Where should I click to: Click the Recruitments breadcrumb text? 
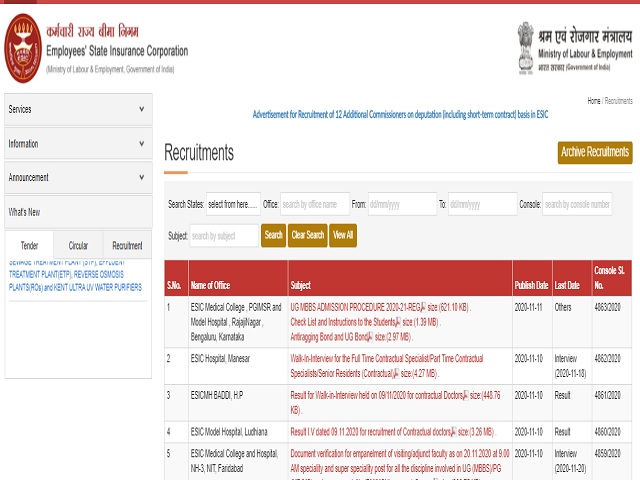click(x=618, y=101)
